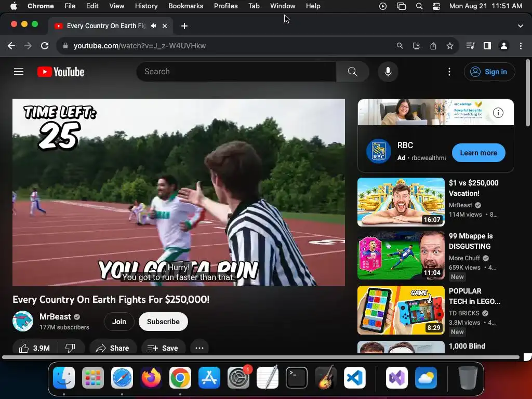
Task: Click Sign in button
Action: click(x=489, y=72)
